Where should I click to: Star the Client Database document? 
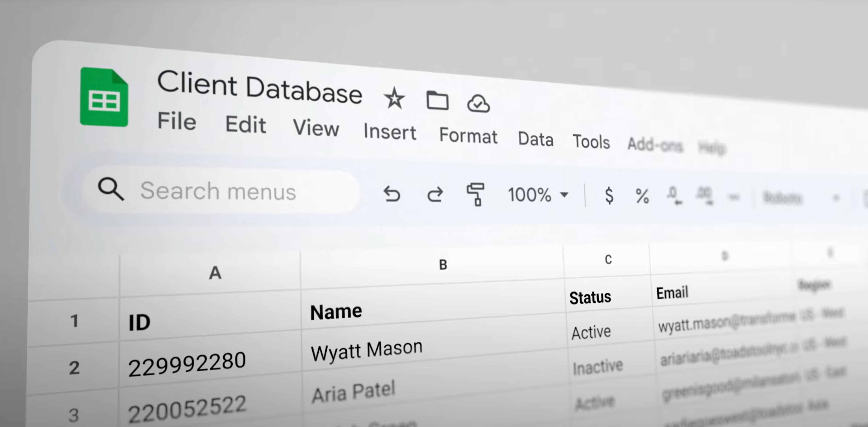coord(394,98)
